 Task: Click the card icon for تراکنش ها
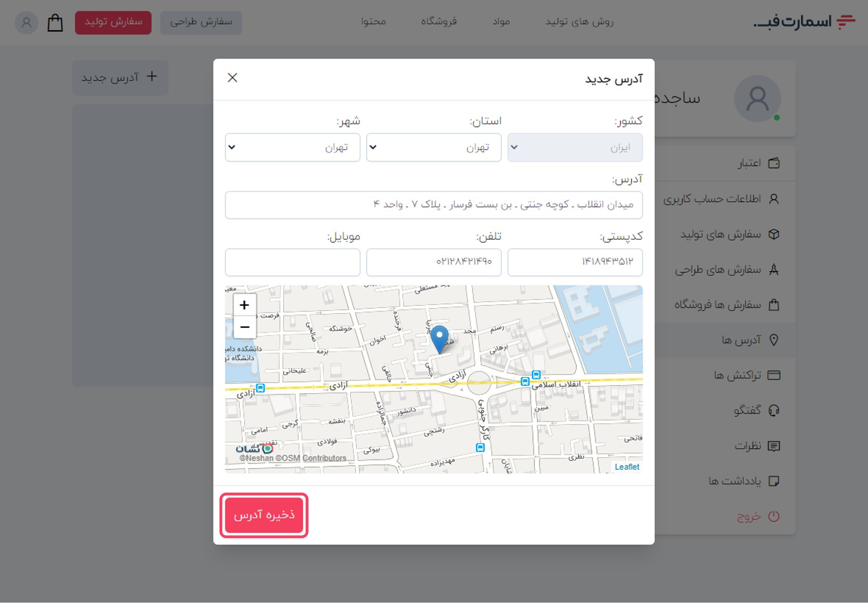tap(774, 375)
